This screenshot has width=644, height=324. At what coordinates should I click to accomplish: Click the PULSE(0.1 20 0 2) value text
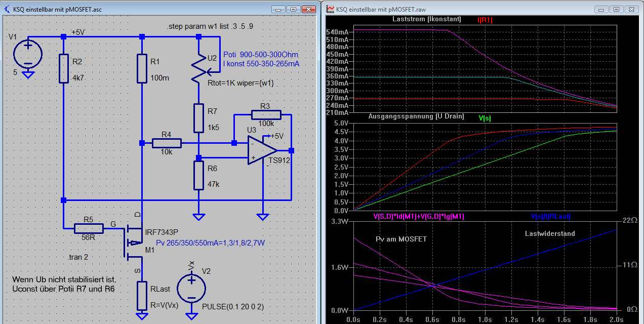coord(233,307)
